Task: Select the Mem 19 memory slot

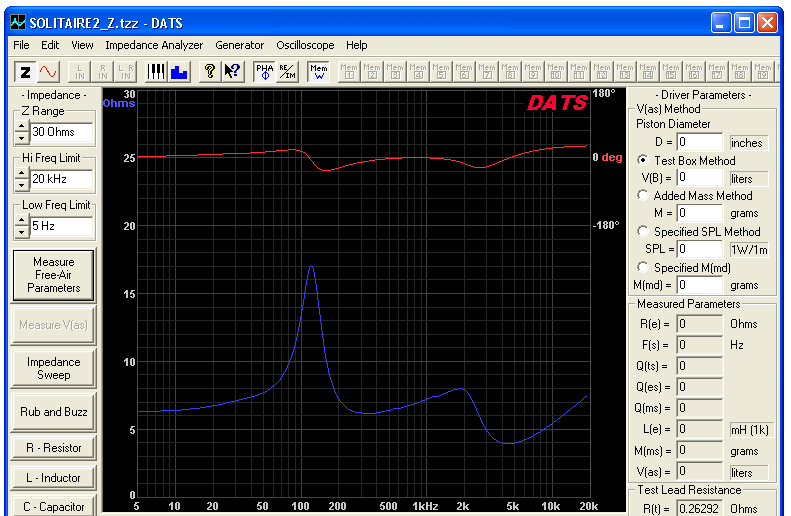Action: pyautogui.click(x=763, y=72)
